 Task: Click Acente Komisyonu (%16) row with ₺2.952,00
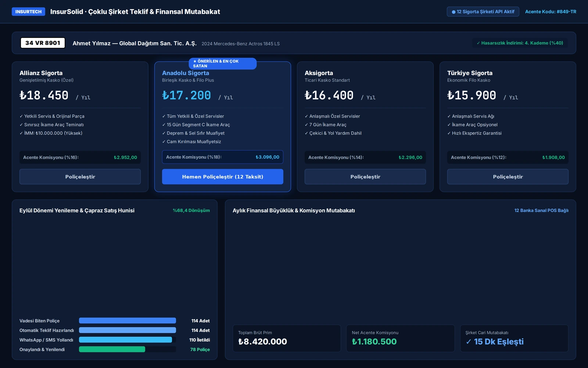80,157
